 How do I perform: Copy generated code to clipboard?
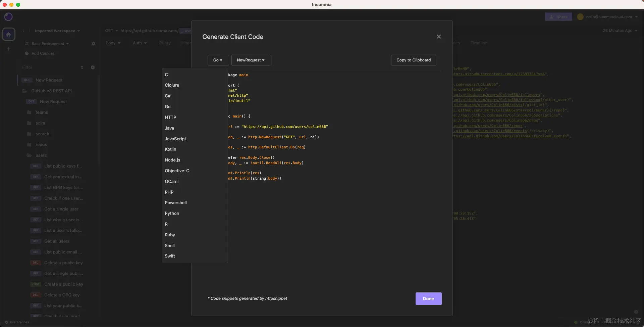(x=414, y=60)
